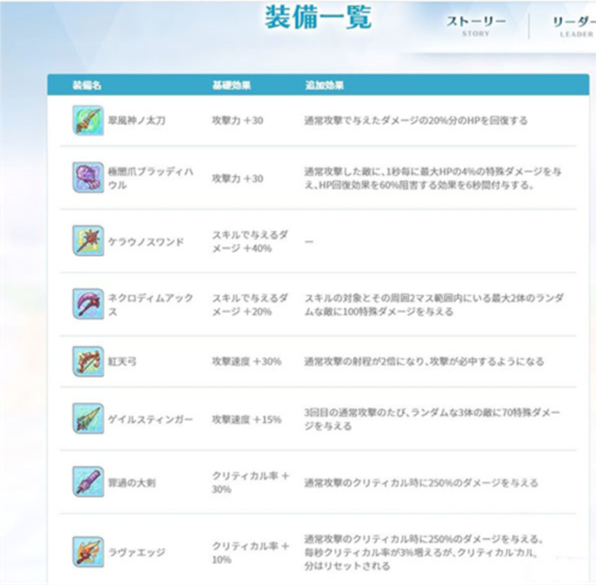Screen dimensions: 596x587
Task: Select the name text ゲイルスティンガー
Action: (x=151, y=419)
